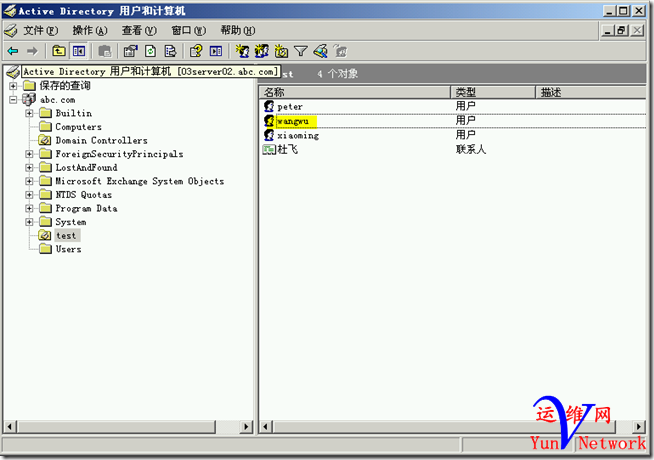Select the Active Directory root node
This screenshot has height=460, width=654.
click(150, 72)
